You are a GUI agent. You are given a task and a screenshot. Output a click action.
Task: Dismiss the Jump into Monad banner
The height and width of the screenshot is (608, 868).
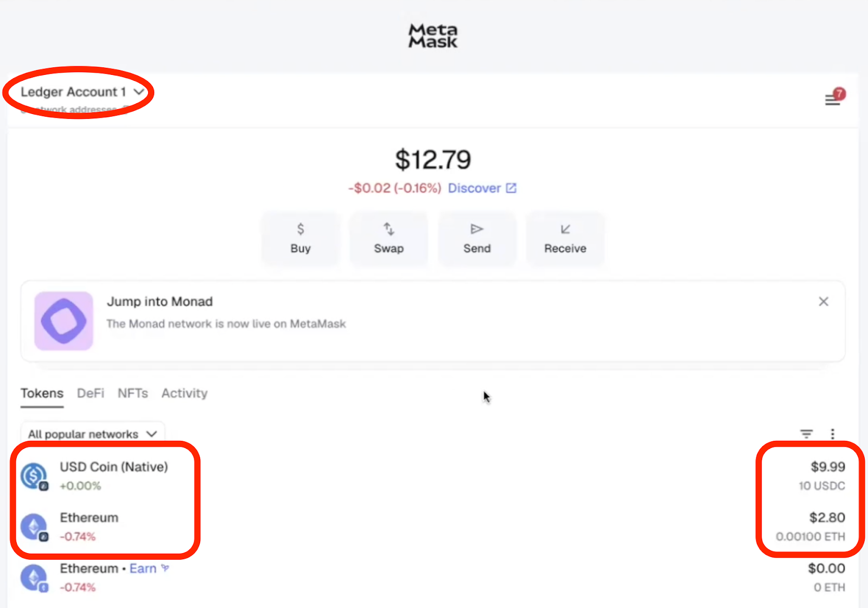tap(824, 301)
